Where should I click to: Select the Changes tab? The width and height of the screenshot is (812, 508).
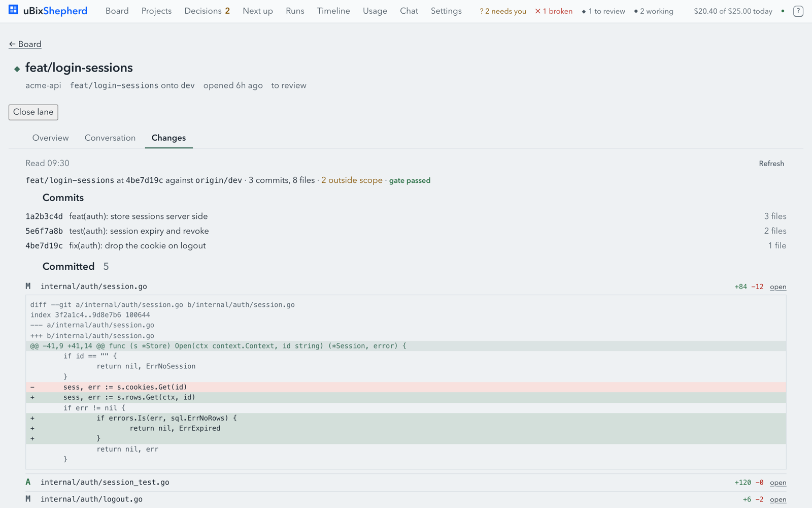168,138
